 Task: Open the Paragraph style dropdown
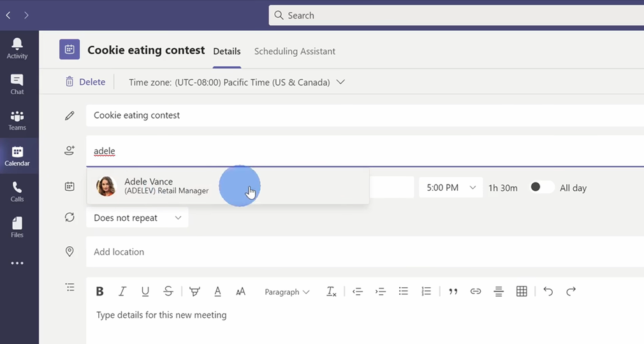[287, 292]
